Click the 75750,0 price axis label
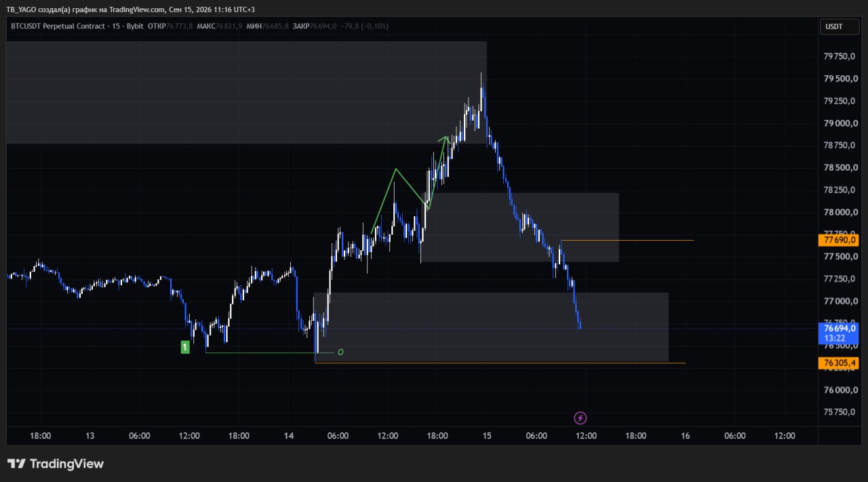 click(838, 412)
